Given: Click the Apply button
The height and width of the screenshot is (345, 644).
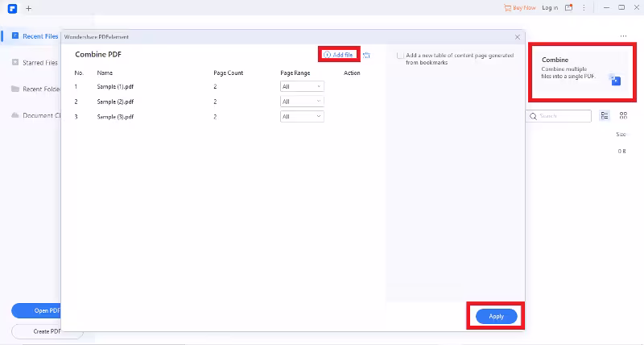Looking at the screenshot, I should tap(496, 316).
